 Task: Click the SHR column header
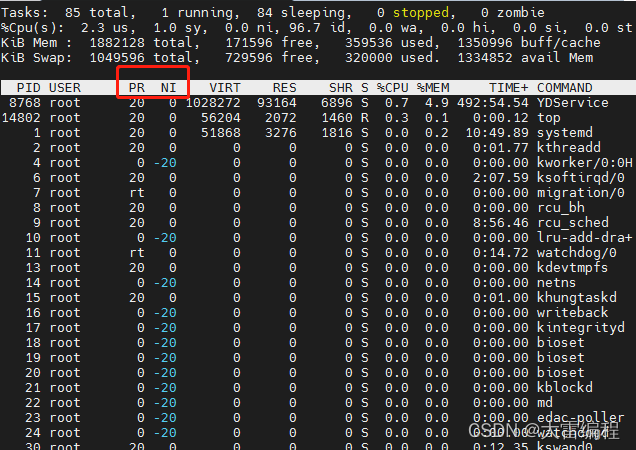point(341,88)
